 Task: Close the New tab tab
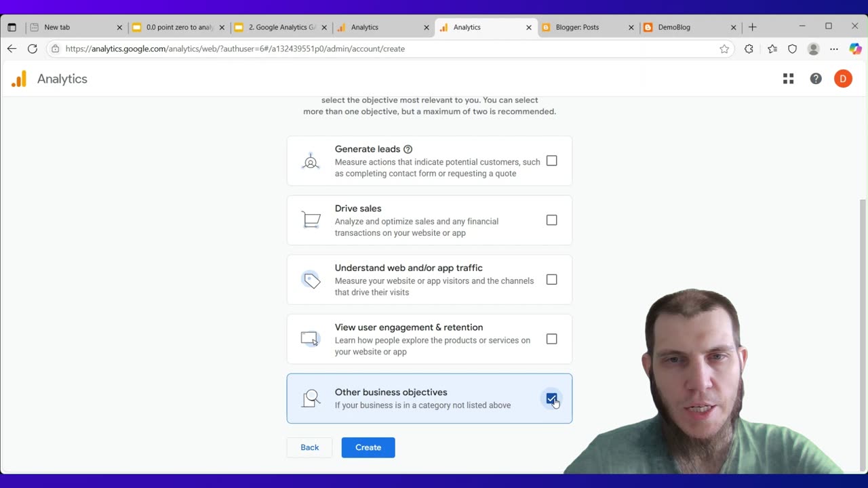pyautogui.click(x=119, y=27)
